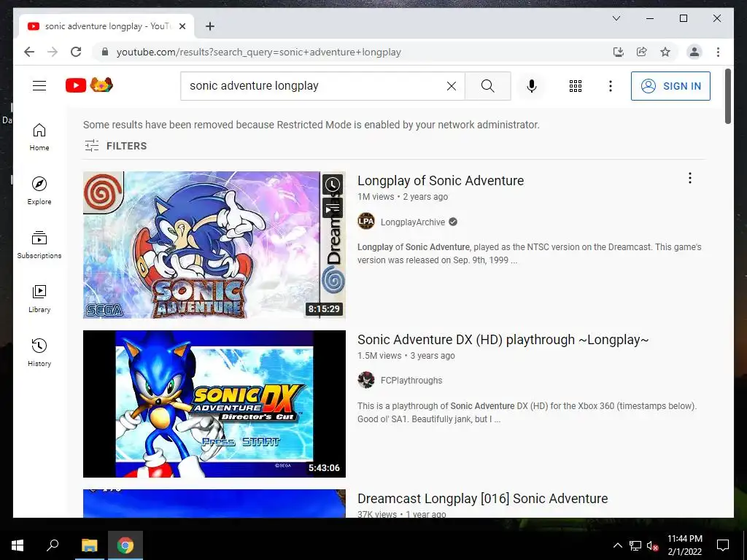The image size is (747, 560).
Task: Open 'Dreamcast Longplay [016] Sonic Adventure' title
Action: tap(483, 499)
